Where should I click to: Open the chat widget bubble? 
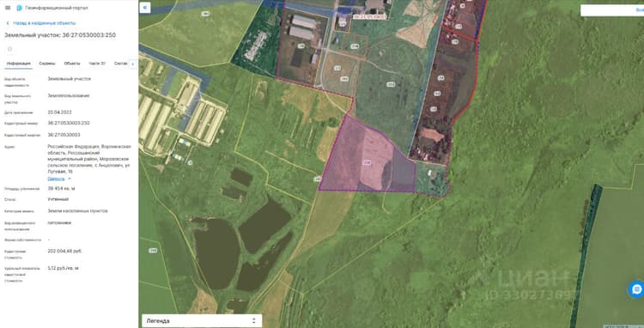coord(636,289)
